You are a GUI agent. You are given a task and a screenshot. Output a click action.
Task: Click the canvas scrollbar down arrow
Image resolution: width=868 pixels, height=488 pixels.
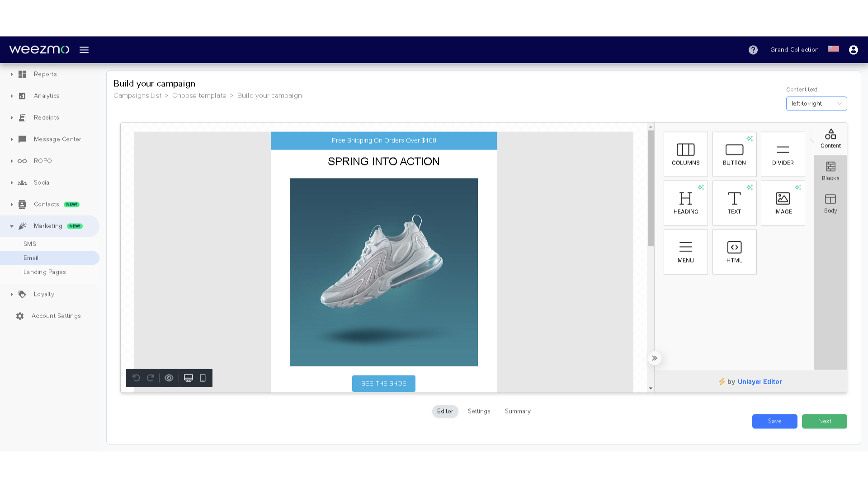(651, 389)
